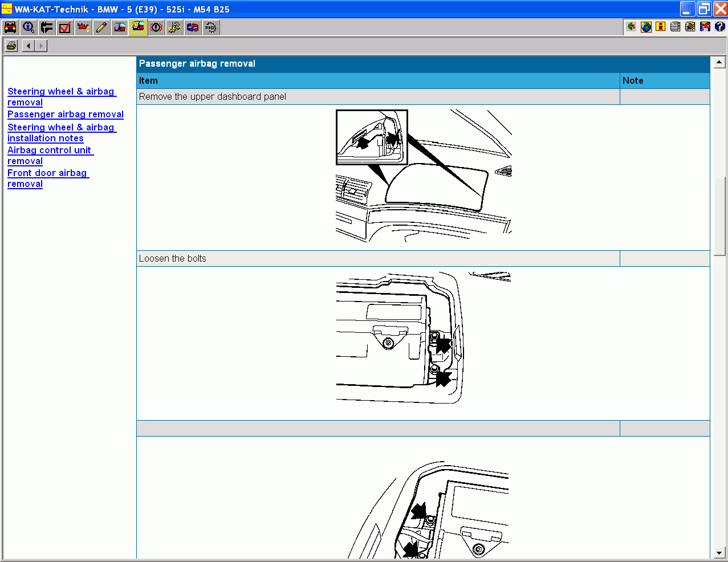
Task: Select the blue-red circular arrows icon
Action: [x=193, y=27]
